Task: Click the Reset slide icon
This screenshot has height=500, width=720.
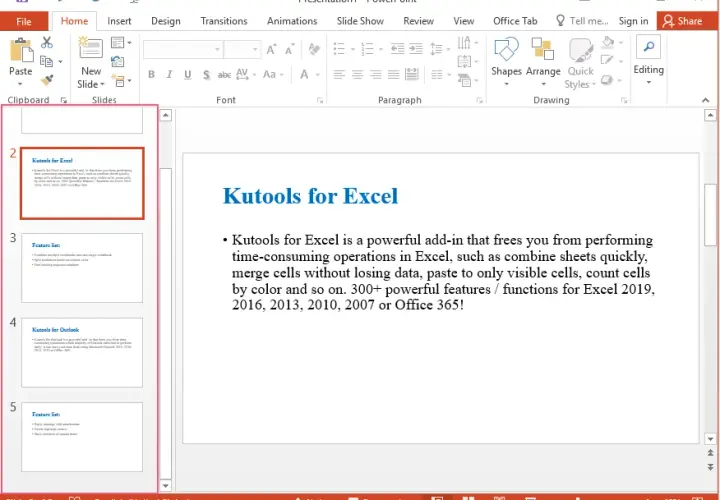Action: pos(118,61)
